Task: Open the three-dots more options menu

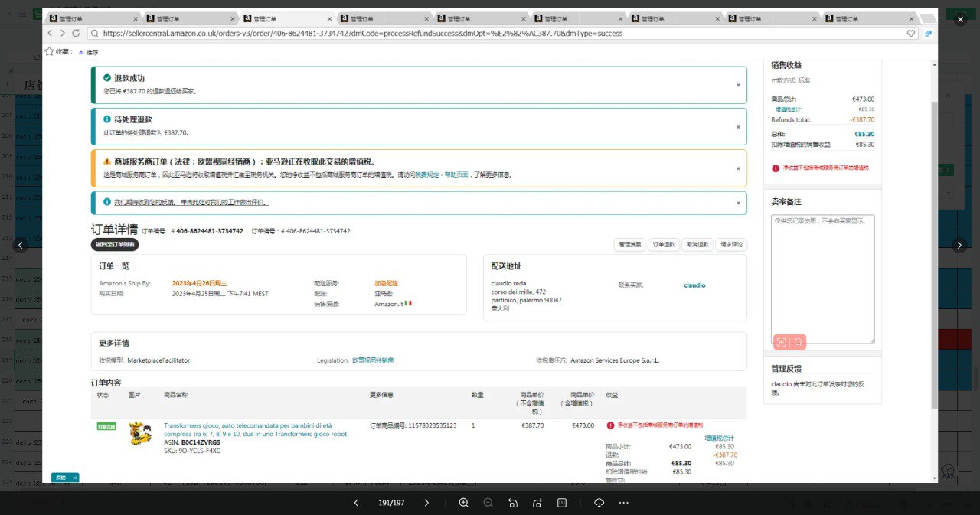Action: [x=623, y=503]
